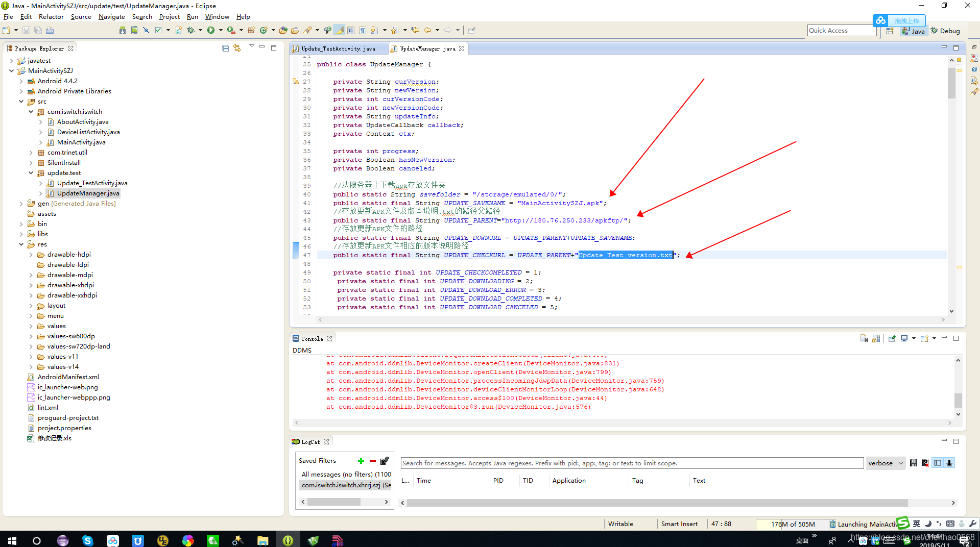980x547 pixels.
Task: Toggle Skip All Breakpoints
Action: 146,31
